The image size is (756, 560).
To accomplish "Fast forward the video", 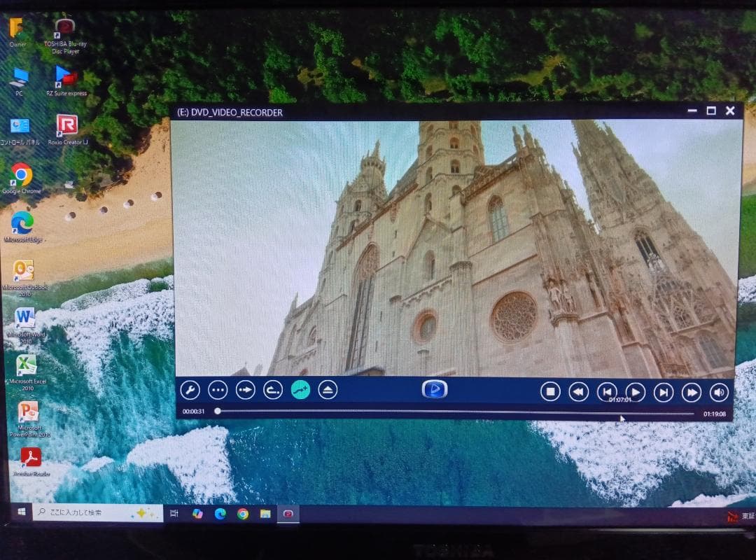I will [691, 393].
